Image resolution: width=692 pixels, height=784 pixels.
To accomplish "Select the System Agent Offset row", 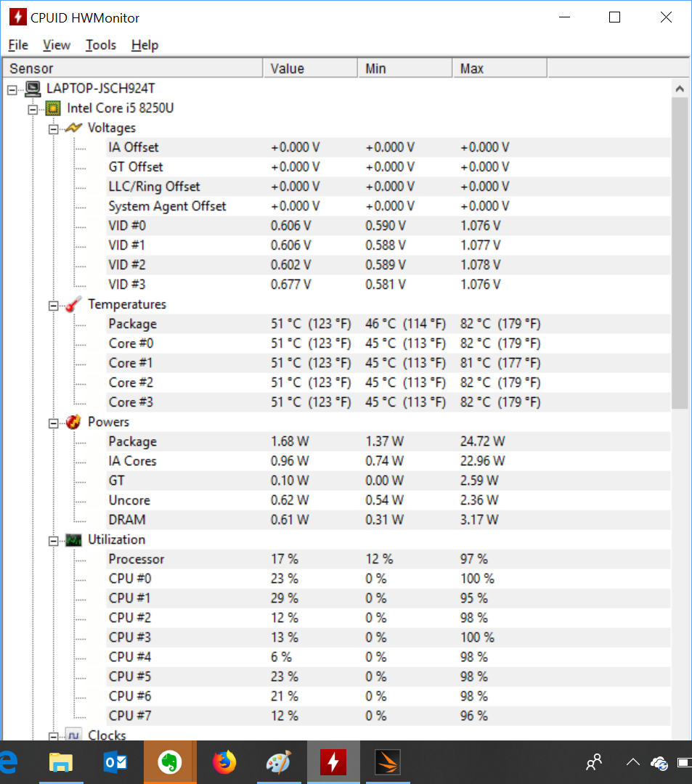I will click(x=388, y=206).
